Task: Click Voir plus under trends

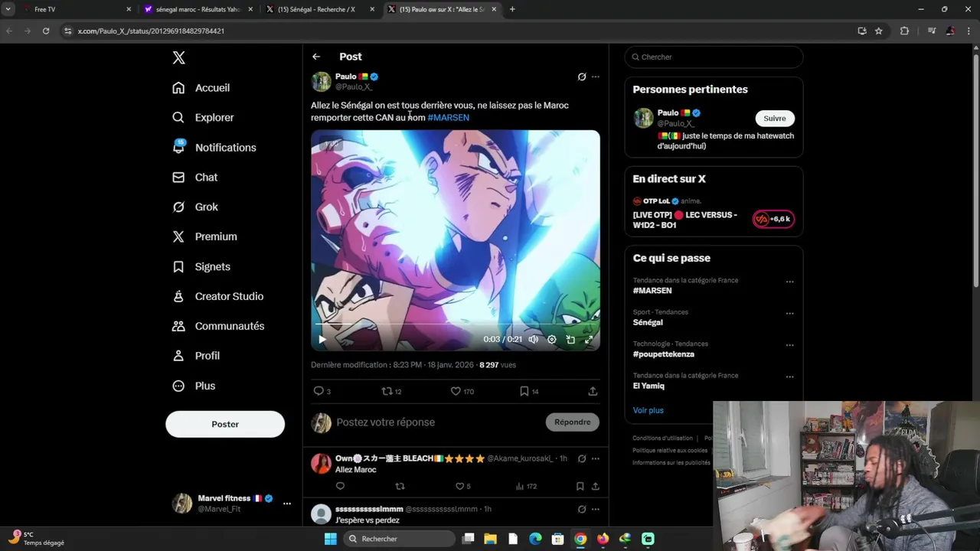Action: pyautogui.click(x=648, y=410)
